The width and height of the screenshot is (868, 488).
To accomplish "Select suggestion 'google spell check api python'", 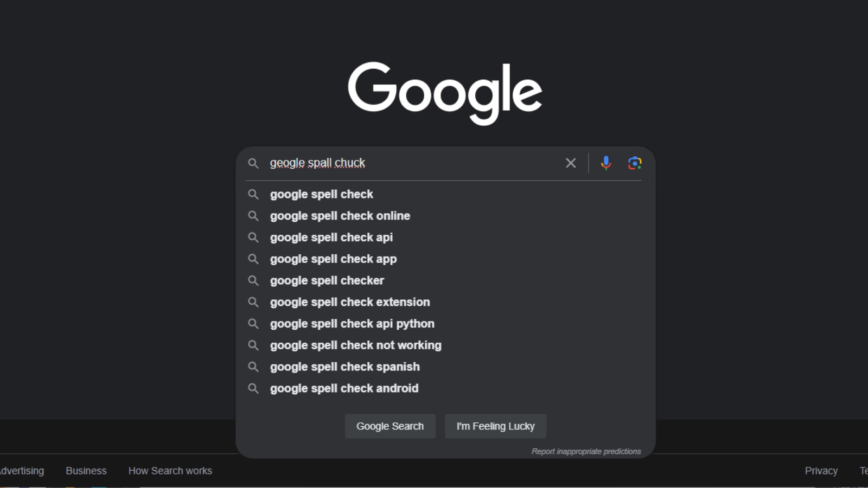I will pyautogui.click(x=352, y=323).
